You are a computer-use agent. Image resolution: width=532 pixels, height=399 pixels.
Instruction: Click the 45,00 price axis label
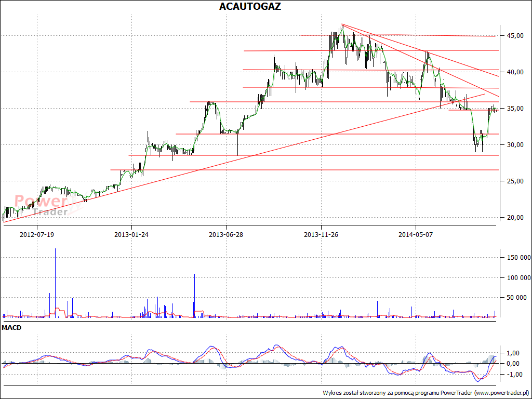click(514, 36)
